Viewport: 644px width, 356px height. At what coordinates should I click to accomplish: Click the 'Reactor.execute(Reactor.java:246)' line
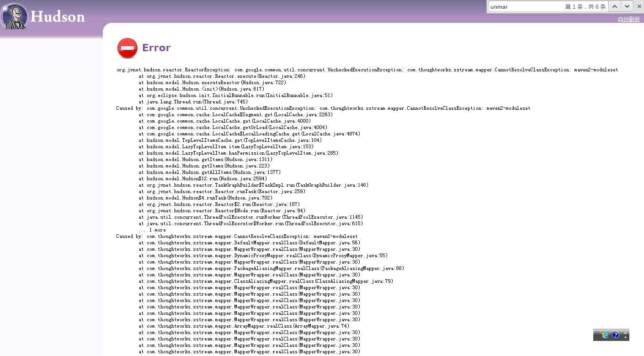222,76
